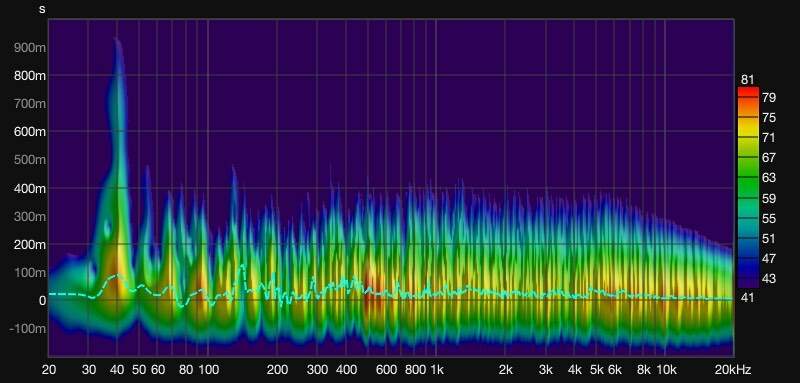This screenshot has height=383, width=800.
Task: Click the 47 dB blue scale level
Action: coord(769,259)
